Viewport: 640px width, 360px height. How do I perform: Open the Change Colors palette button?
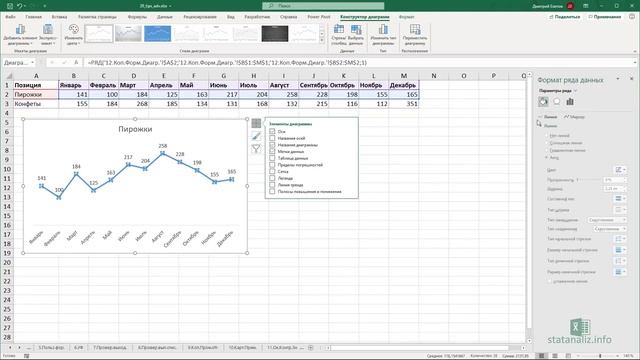[73, 34]
